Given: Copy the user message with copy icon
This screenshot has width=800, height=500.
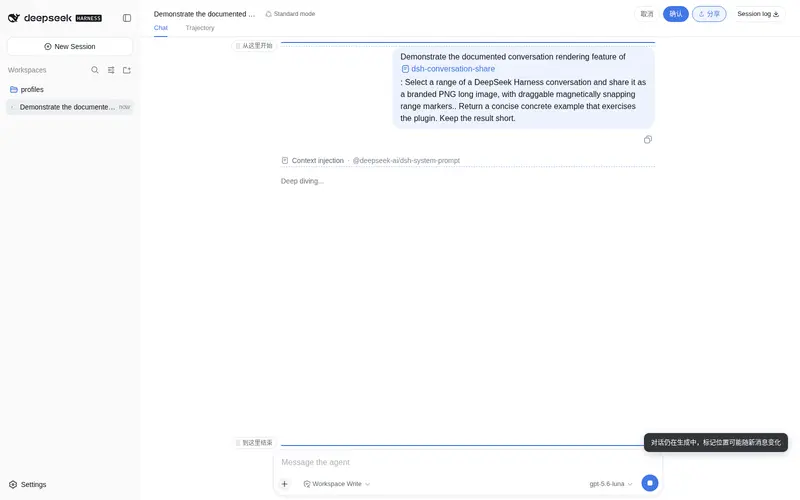Looking at the screenshot, I should point(647,140).
